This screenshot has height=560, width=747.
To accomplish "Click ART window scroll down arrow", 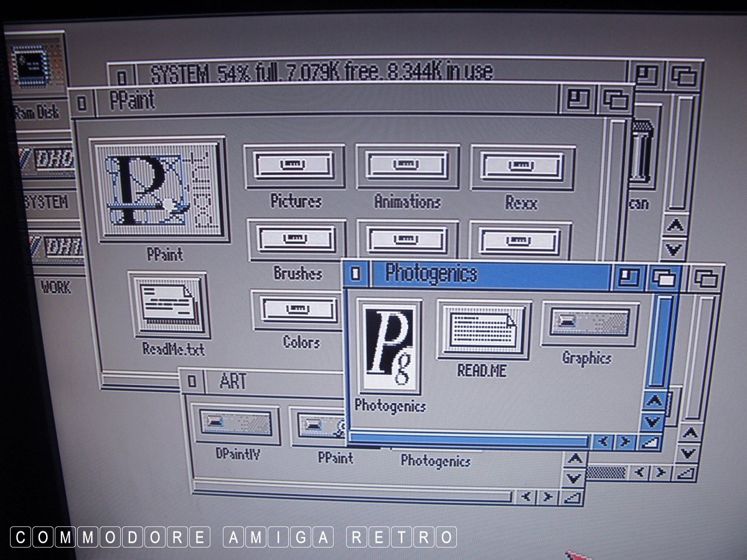I will pyautogui.click(x=573, y=478).
